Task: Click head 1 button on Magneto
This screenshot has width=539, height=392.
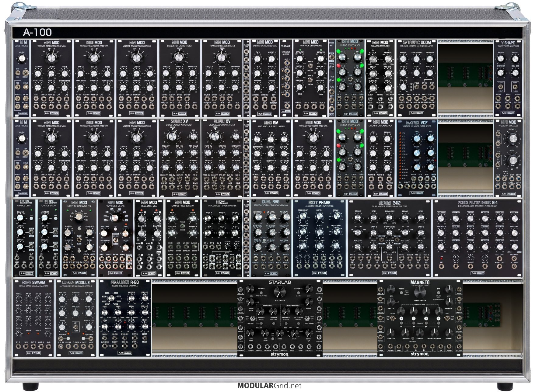Action: (x=401, y=318)
